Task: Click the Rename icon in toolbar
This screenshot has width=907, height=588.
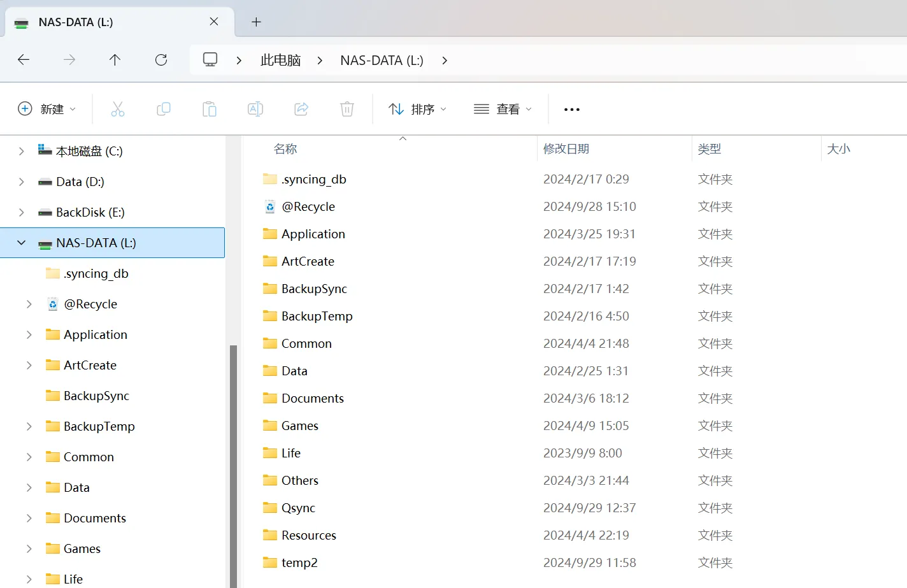Action: (x=255, y=110)
